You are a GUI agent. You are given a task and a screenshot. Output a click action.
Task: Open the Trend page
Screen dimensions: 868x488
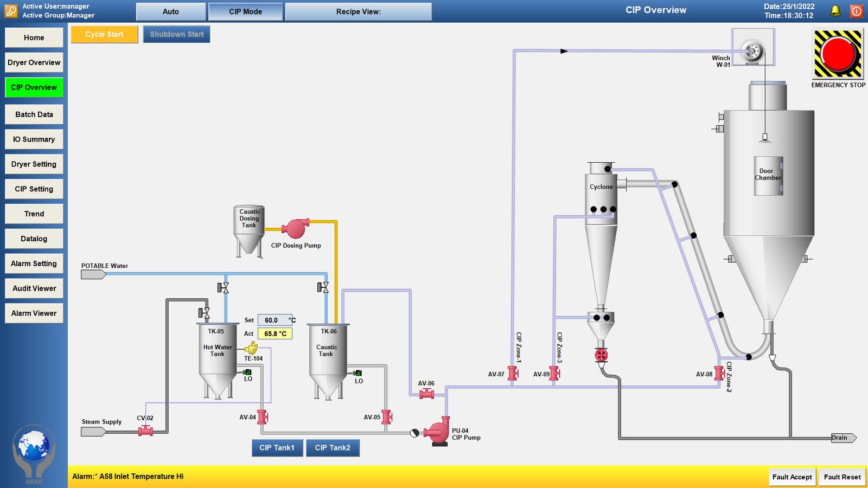[34, 214]
